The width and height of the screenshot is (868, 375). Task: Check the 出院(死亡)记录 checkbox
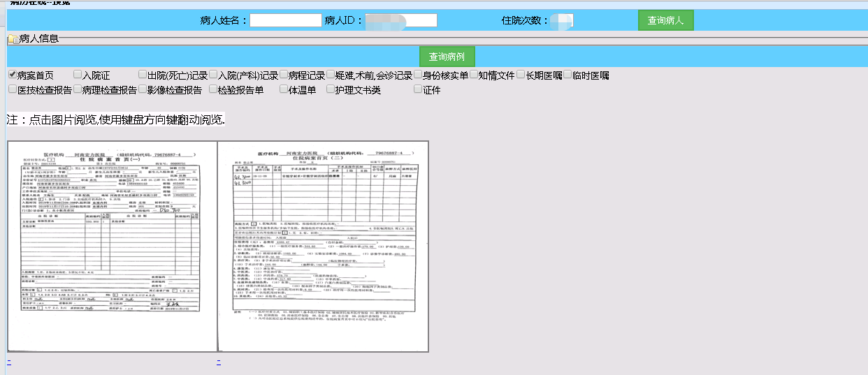click(143, 75)
